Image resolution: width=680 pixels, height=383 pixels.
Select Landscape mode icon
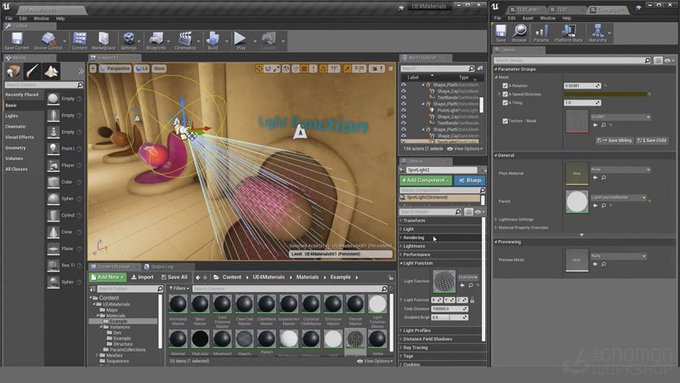51,71
